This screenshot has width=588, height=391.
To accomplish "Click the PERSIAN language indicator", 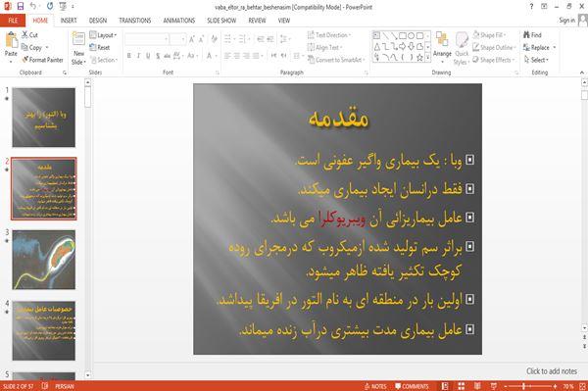I will point(65,386).
